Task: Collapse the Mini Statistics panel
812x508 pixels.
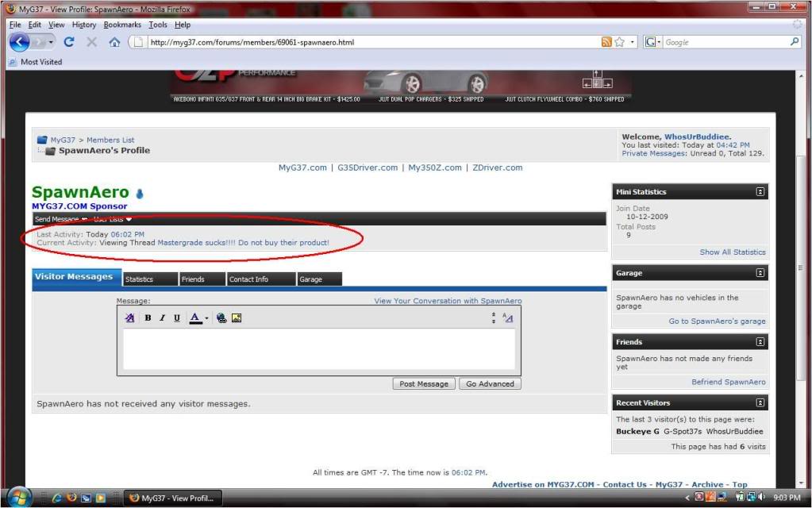Action: [x=760, y=190]
